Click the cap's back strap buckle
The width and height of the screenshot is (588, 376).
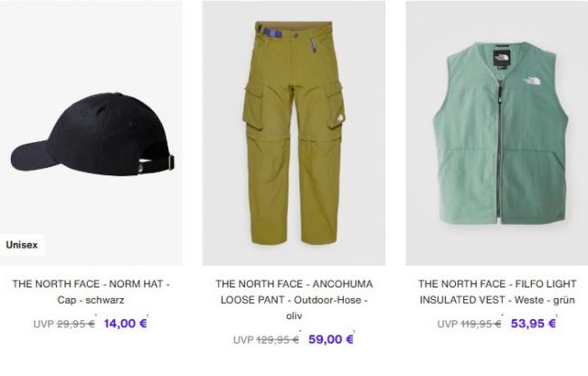coord(171,162)
